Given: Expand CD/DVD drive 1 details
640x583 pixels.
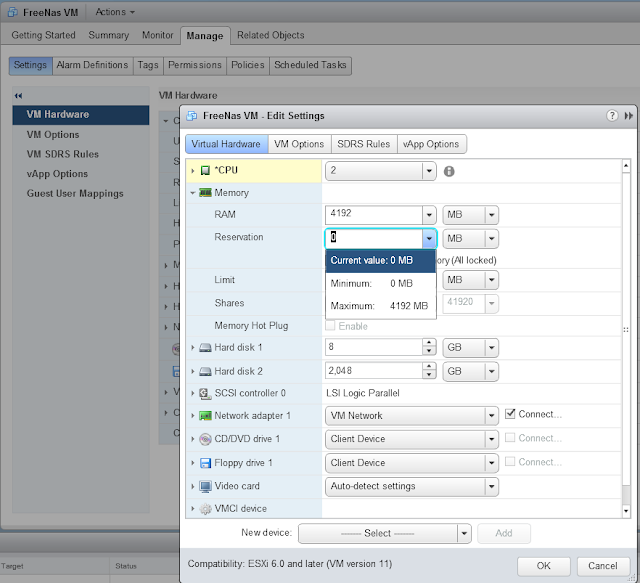Looking at the screenshot, I should (193, 439).
